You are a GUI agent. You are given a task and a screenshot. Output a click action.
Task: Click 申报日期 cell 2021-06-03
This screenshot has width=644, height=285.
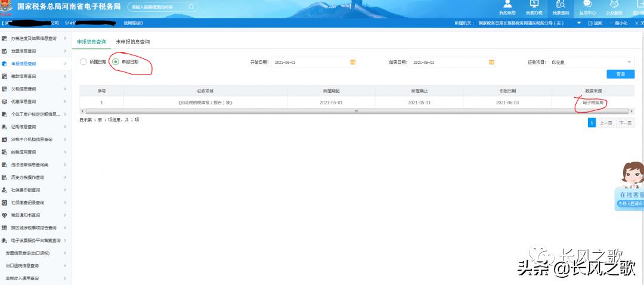(507, 103)
